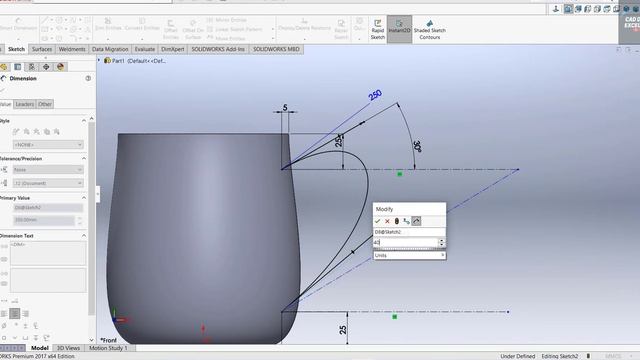Open the ConfigurationManager tab icon
The height and width of the screenshot is (360, 640).
point(32,67)
